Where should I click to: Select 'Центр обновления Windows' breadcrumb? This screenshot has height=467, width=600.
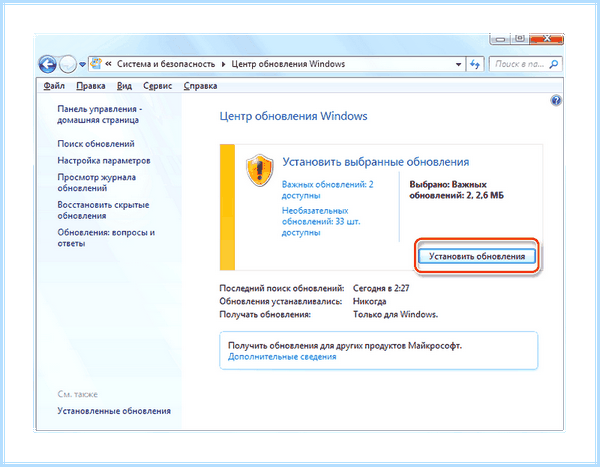tap(288, 64)
